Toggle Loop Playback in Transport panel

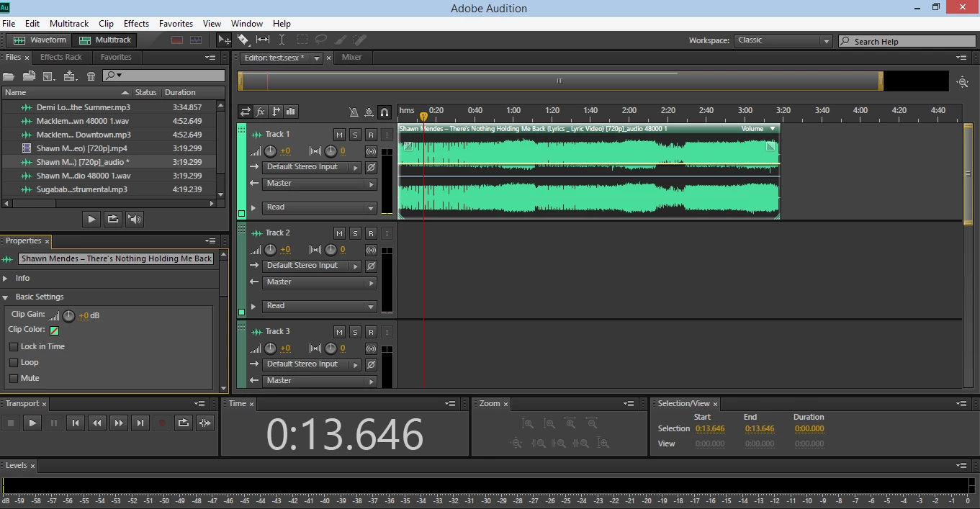184,423
